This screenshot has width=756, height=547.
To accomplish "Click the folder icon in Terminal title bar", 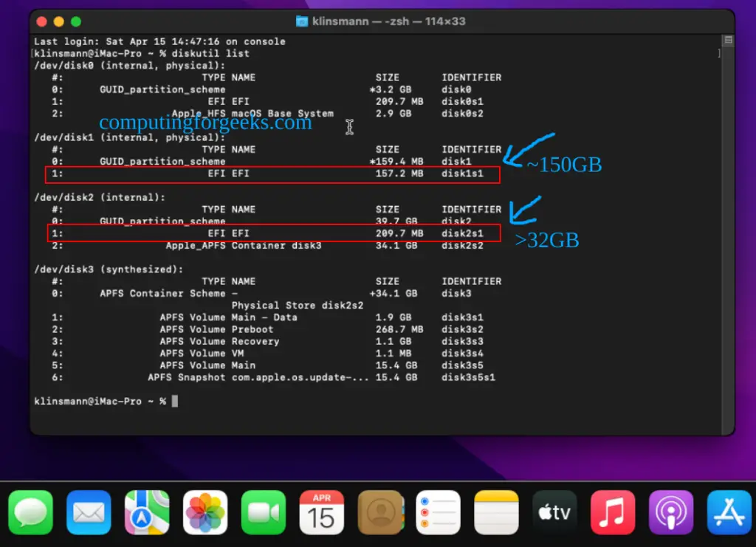I will [x=302, y=21].
